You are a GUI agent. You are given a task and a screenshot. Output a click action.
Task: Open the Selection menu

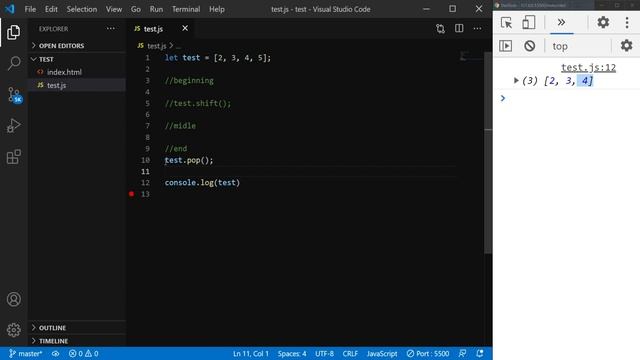82,9
